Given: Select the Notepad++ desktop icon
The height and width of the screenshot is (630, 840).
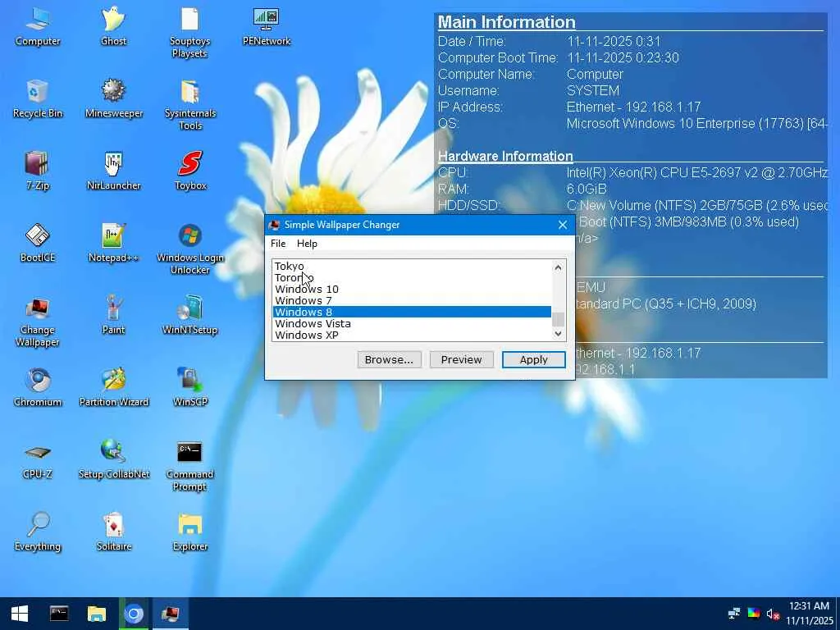Looking at the screenshot, I should [x=113, y=244].
